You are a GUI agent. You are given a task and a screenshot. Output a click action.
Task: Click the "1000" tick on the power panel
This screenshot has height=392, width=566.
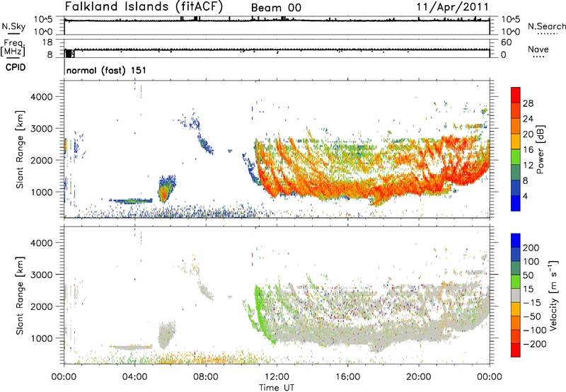click(x=41, y=192)
